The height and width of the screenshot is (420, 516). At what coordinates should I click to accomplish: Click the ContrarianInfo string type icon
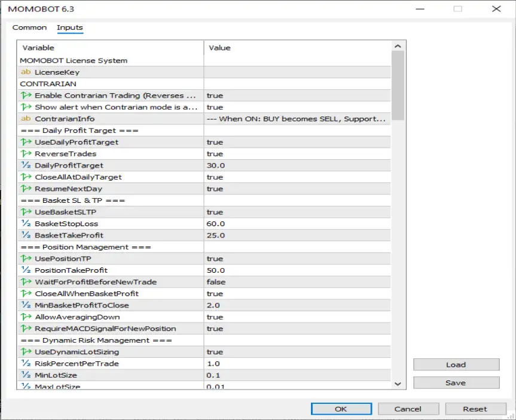(x=26, y=119)
